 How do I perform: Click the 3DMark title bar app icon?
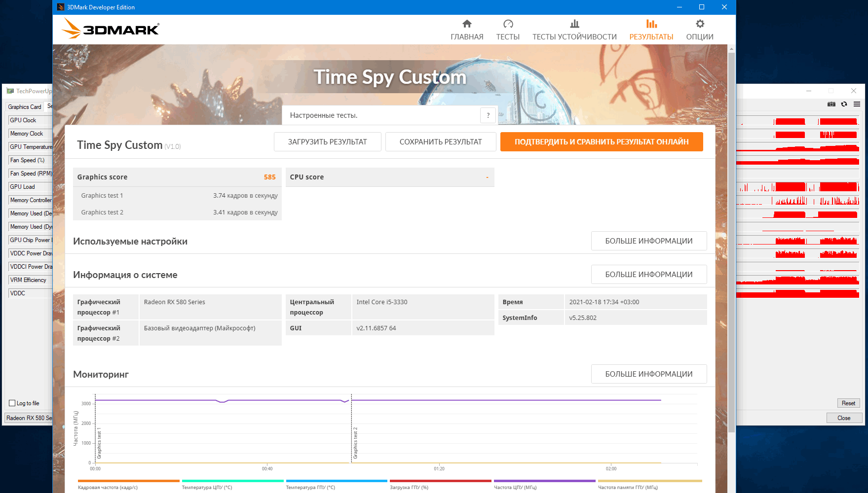[61, 7]
